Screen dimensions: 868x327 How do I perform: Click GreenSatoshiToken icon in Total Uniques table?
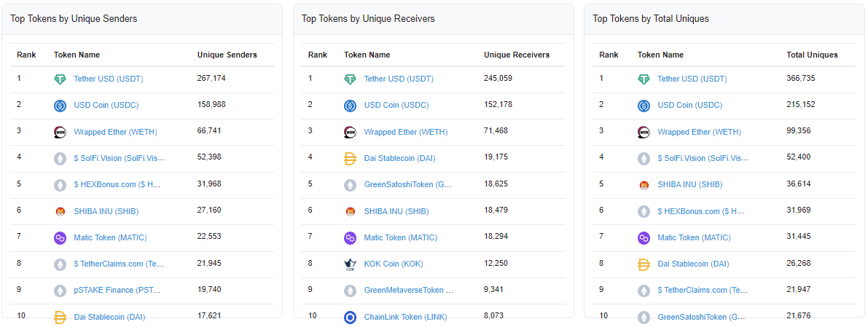pyautogui.click(x=644, y=318)
